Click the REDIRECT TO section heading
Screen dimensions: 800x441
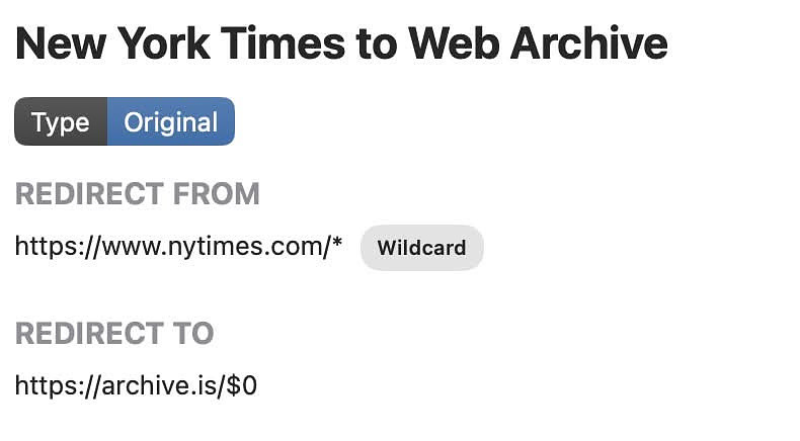click(114, 333)
